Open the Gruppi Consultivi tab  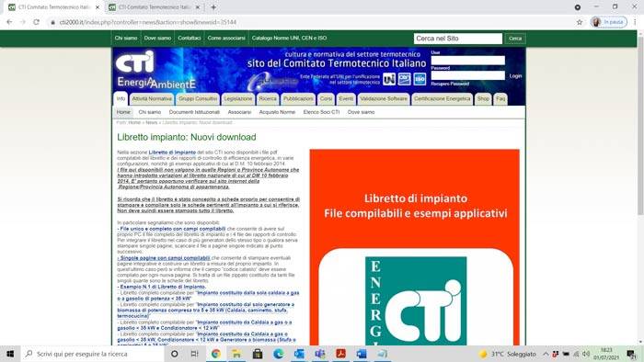click(x=198, y=99)
